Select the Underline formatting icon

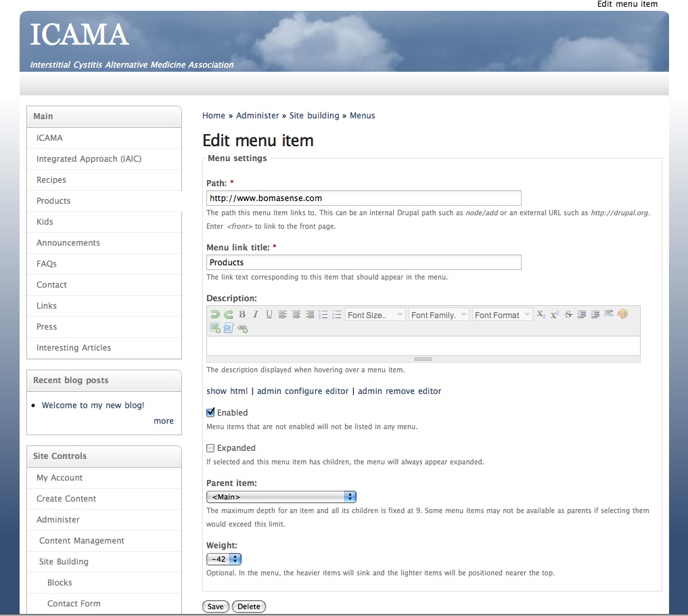[269, 313]
